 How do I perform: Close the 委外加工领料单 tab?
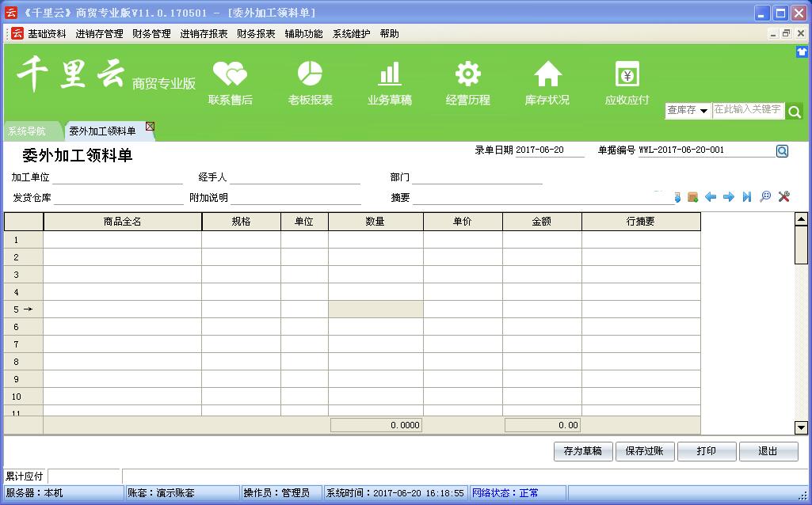point(150,127)
